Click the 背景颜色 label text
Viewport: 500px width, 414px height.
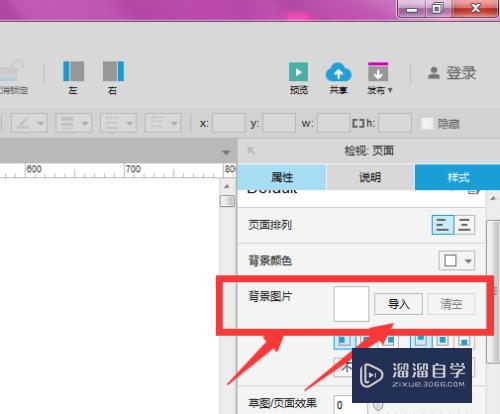[270, 261]
